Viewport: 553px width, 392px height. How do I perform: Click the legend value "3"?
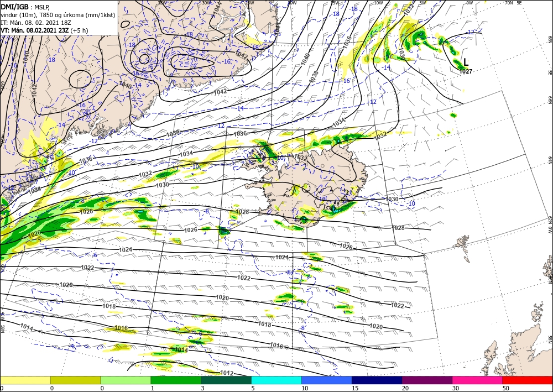tap(202, 388)
